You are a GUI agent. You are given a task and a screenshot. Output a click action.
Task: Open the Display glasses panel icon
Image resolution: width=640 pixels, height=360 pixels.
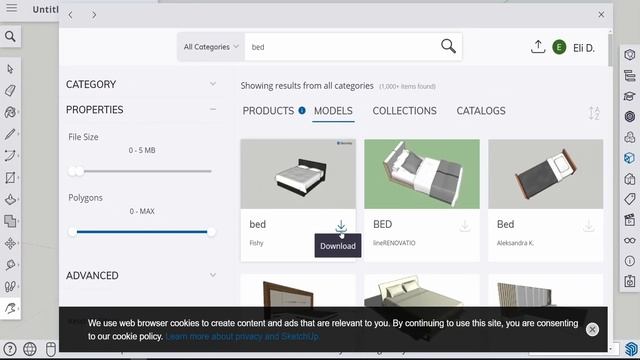630,240
